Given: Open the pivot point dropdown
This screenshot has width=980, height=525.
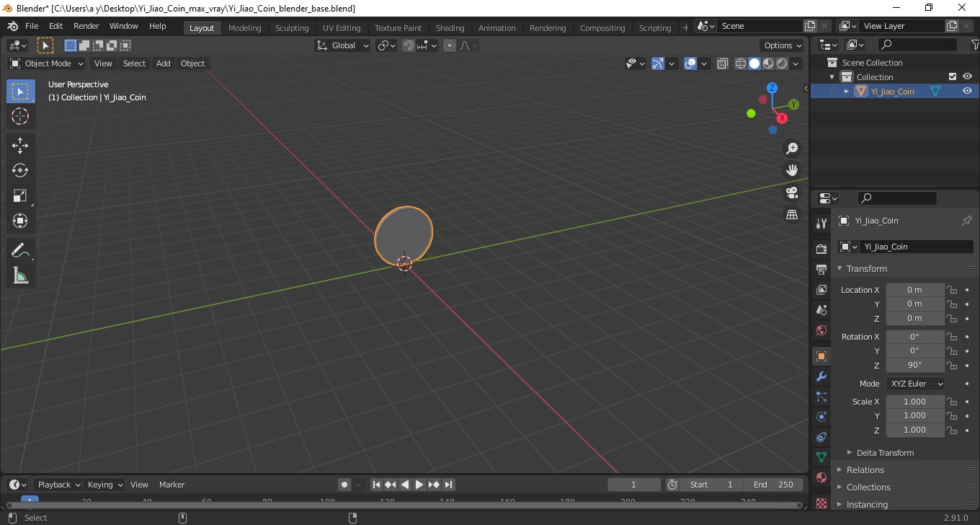Looking at the screenshot, I should pos(387,45).
